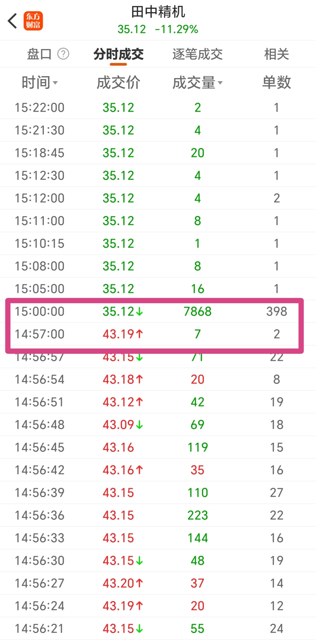Switch to the 盘口 tab
Viewport: 316px width, 644px height.
pyautogui.click(x=39, y=54)
